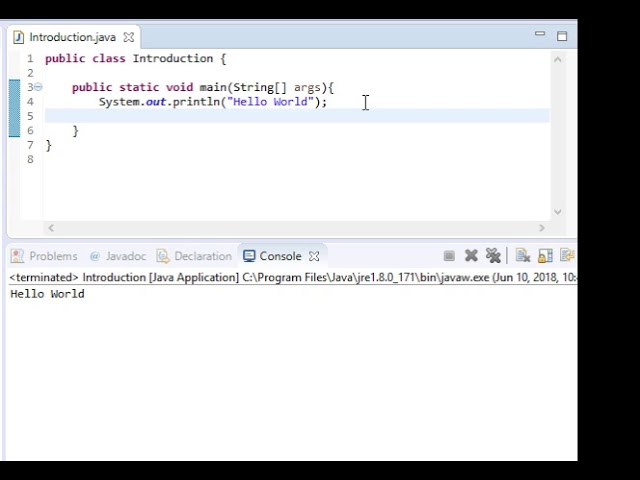The width and height of the screenshot is (640, 480).
Task: Open the Declaration tab
Action: (x=194, y=256)
